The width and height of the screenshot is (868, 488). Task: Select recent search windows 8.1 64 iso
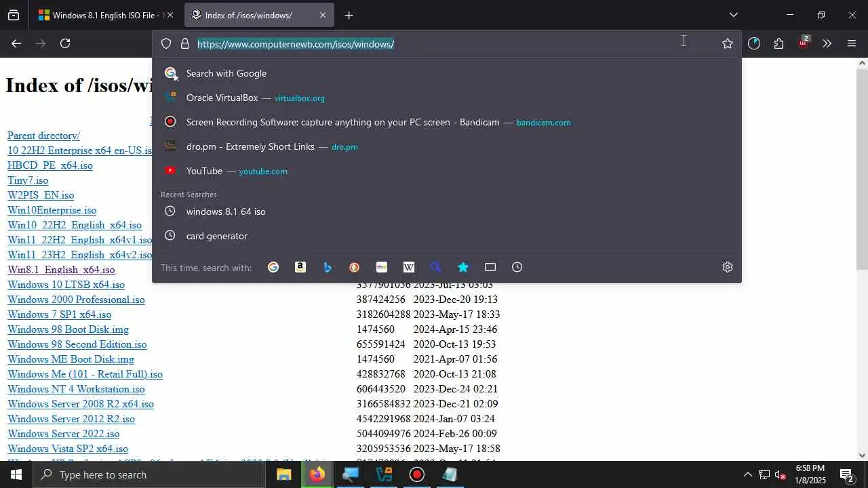pos(448,211)
